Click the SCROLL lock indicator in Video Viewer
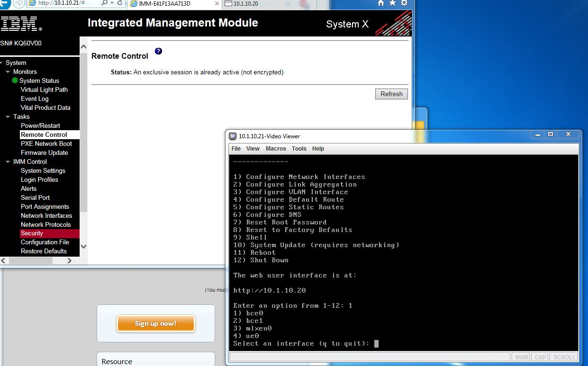 coord(564,357)
